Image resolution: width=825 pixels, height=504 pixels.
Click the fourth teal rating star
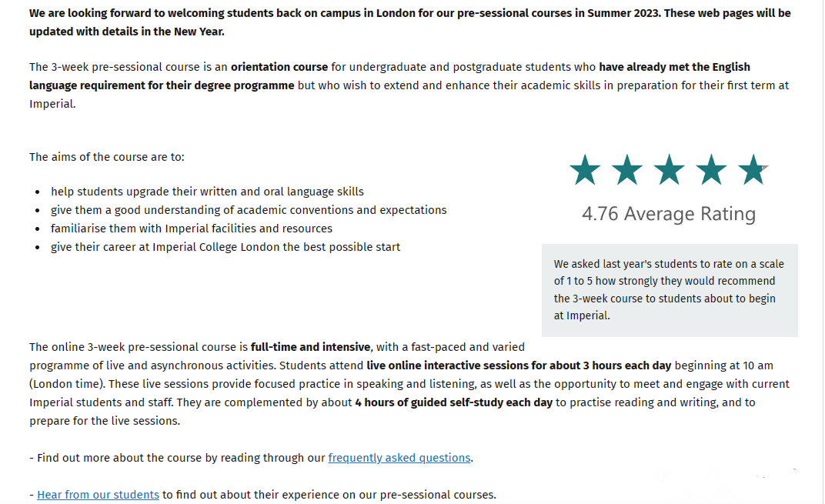711,170
